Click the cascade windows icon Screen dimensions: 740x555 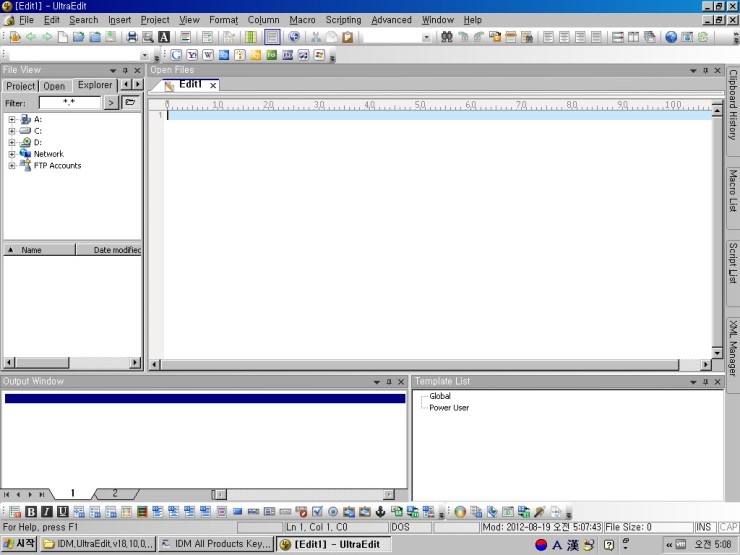pos(649,37)
